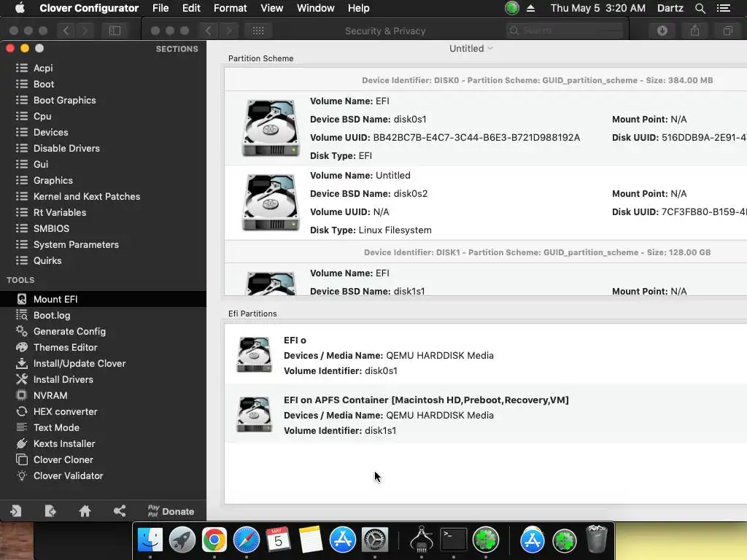The height and width of the screenshot is (560, 747).
Task: Click the sidebar toggle in background window toolbar
Action: (115, 31)
